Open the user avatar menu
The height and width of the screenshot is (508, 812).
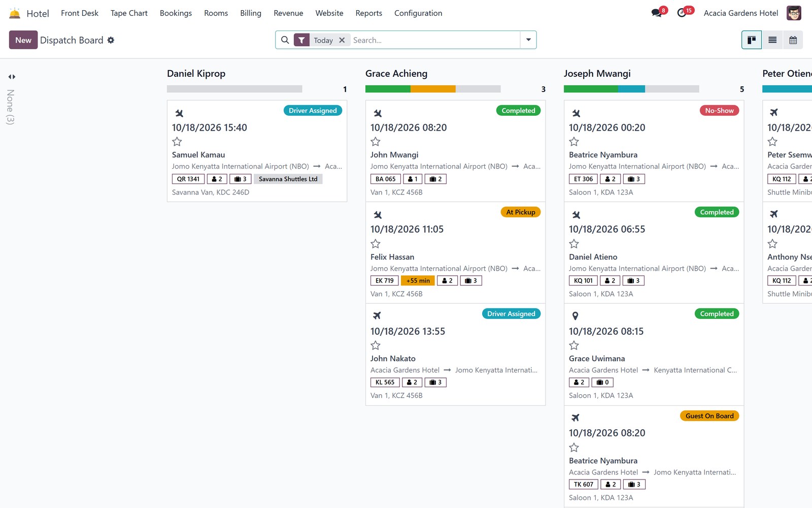coord(794,13)
